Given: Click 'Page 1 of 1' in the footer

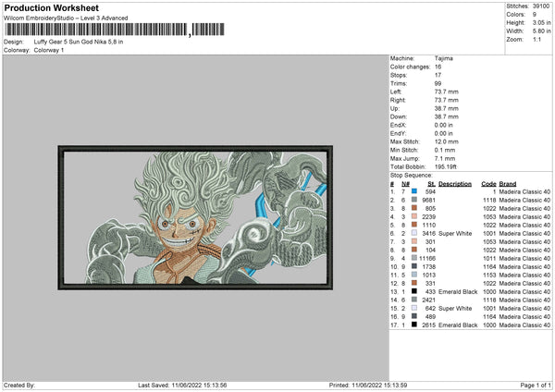Looking at the screenshot, I should 536,385.
